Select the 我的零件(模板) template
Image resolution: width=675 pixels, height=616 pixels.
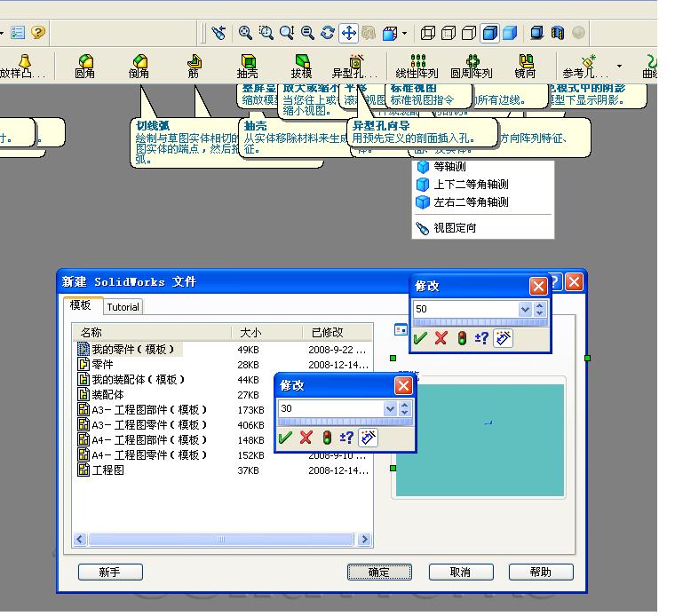129,350
